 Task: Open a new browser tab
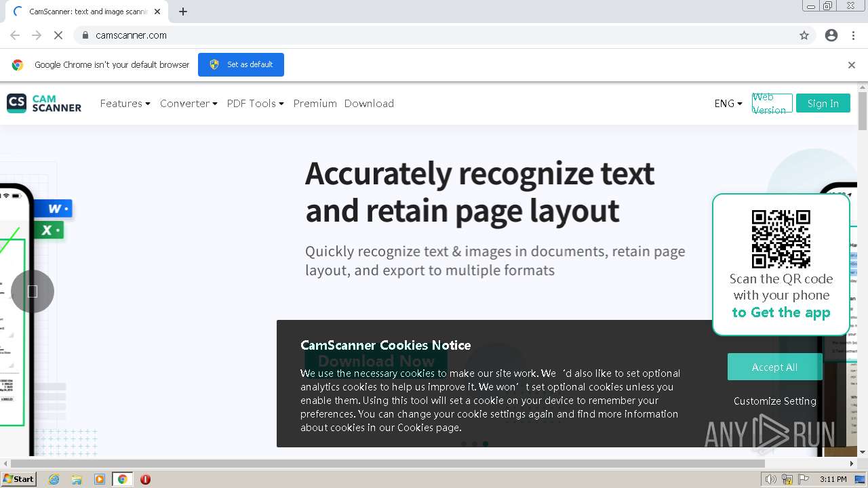pyautogui.click(x=183, y=12)
